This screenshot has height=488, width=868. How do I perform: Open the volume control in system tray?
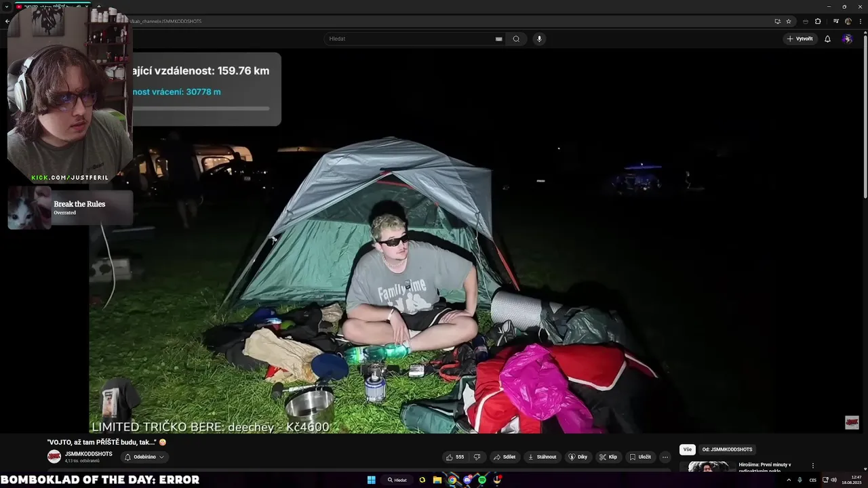coord(834,480)
